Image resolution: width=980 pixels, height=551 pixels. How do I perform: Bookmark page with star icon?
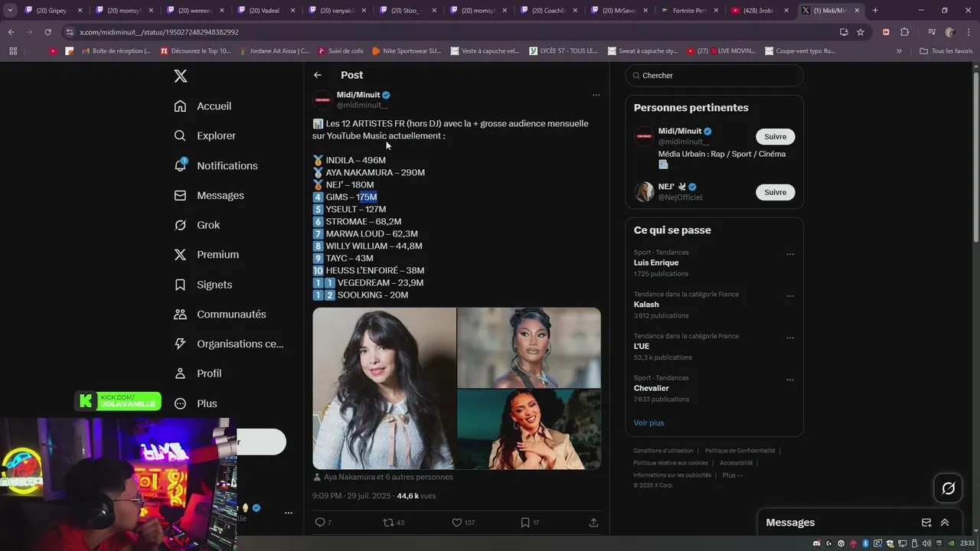pos(861,32)
